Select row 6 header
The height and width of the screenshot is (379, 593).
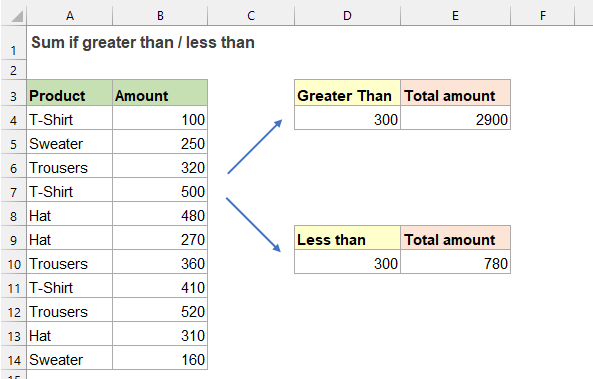(14, 166)
